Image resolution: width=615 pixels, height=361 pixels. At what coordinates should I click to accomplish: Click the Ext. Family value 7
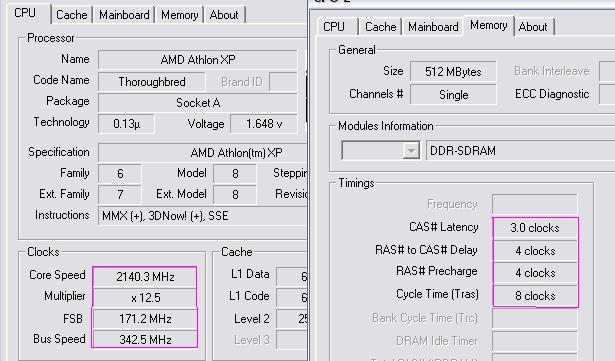(120, 194)
